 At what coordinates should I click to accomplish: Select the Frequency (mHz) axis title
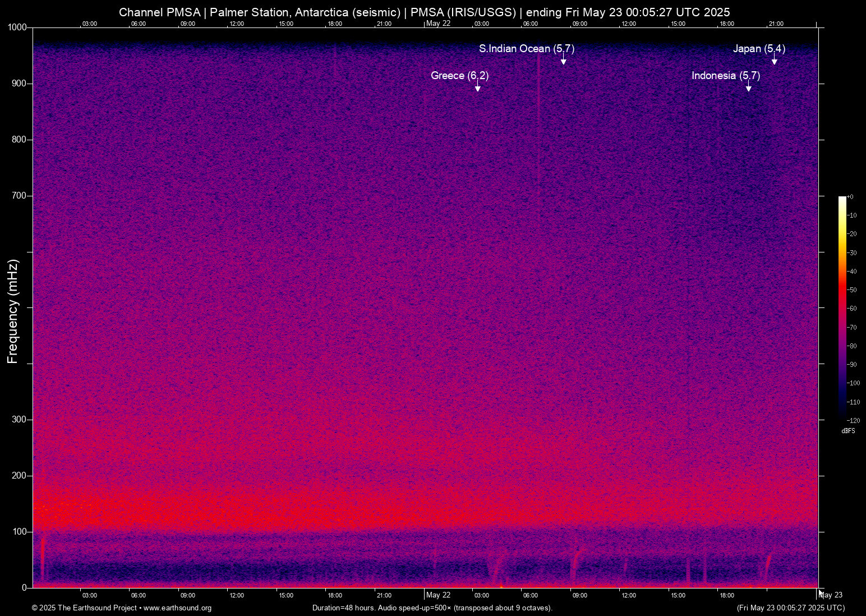point(13,311)
